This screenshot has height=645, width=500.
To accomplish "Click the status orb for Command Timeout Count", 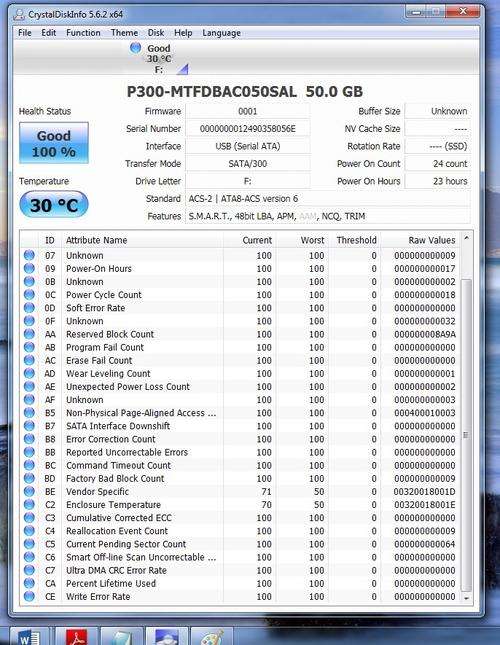I will click(x=29, y=465).
